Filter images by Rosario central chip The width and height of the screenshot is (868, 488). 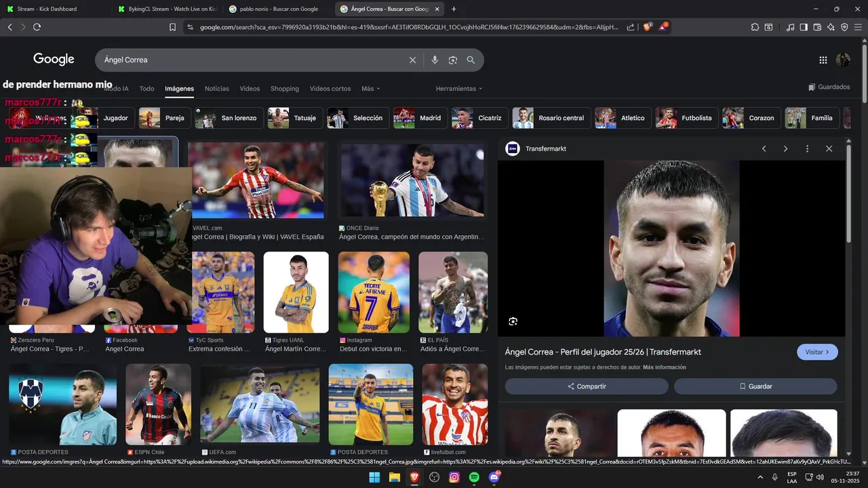(551, 118)
